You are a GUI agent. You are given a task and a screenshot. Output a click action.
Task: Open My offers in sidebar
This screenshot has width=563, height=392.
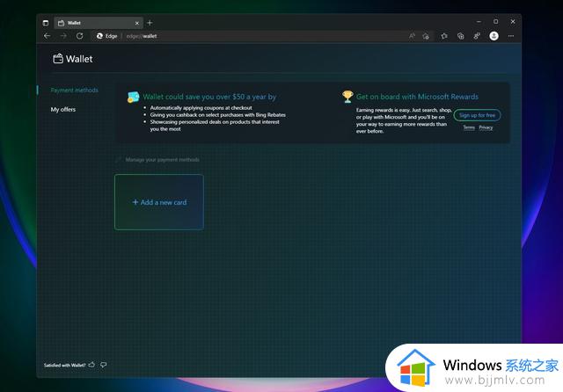point(63,109)
